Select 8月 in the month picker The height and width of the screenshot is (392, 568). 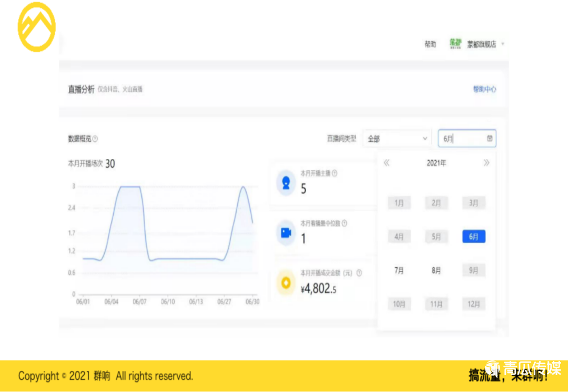pyautogui.click(x=436, y=270)
